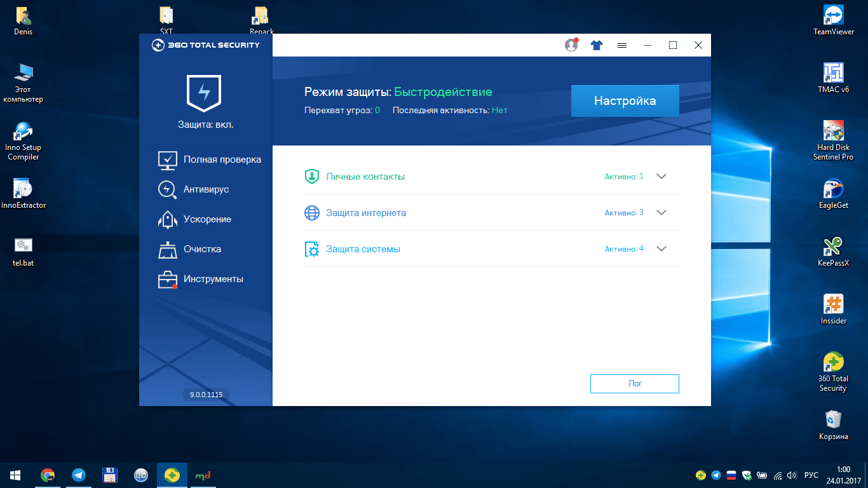Open TeamViewer desktop shortcut
Viewport: 868px width, 488px height.
(833, 20)
